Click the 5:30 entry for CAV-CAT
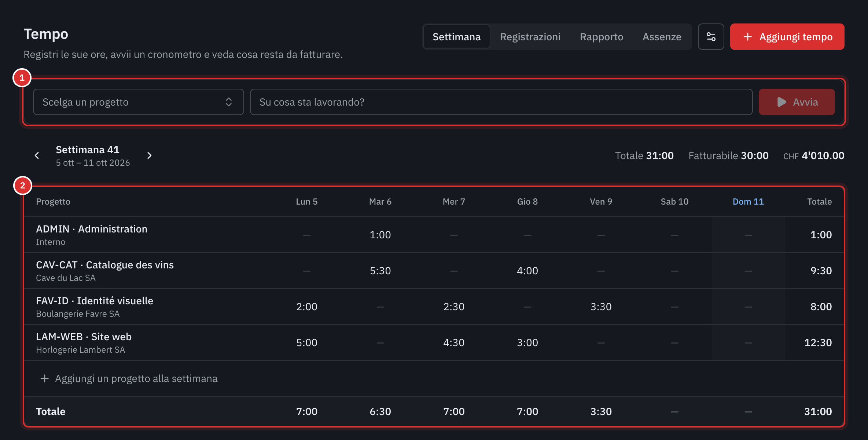 [x=380, y=271]
